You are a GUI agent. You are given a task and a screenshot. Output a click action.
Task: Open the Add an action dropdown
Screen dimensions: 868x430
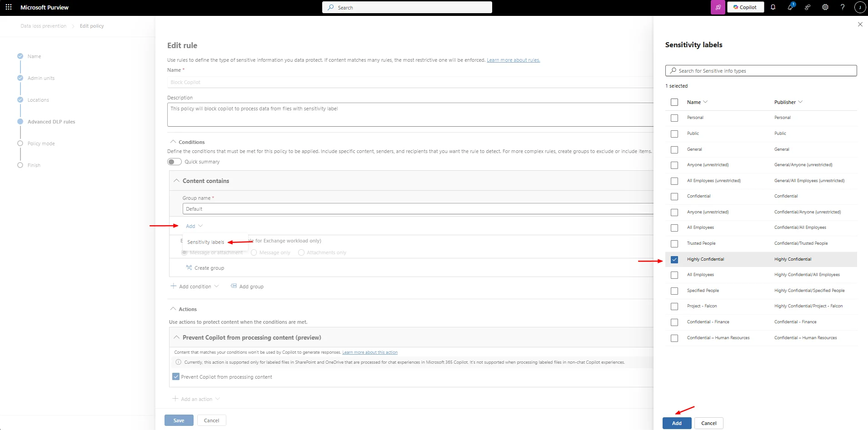(196, 399)
